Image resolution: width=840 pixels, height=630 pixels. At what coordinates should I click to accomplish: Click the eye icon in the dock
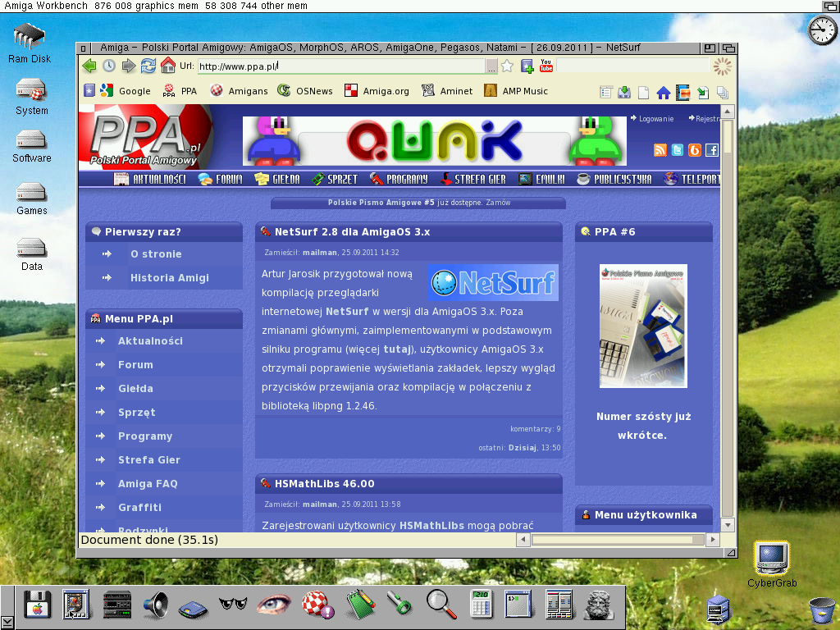click(x=274, y=605)
